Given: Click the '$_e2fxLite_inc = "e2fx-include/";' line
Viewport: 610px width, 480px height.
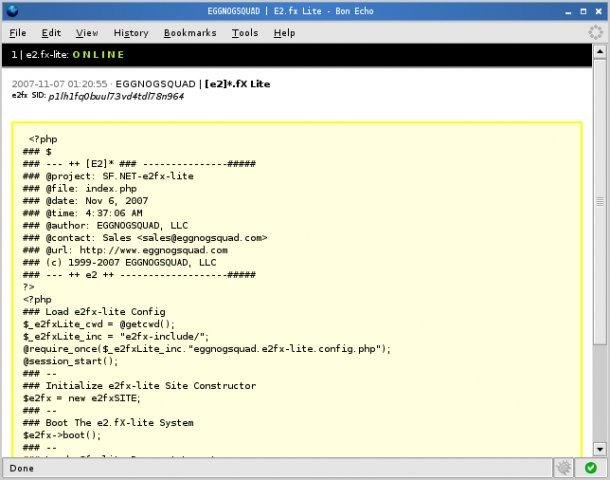Looking at the screenshot, I should click(116, 336).
